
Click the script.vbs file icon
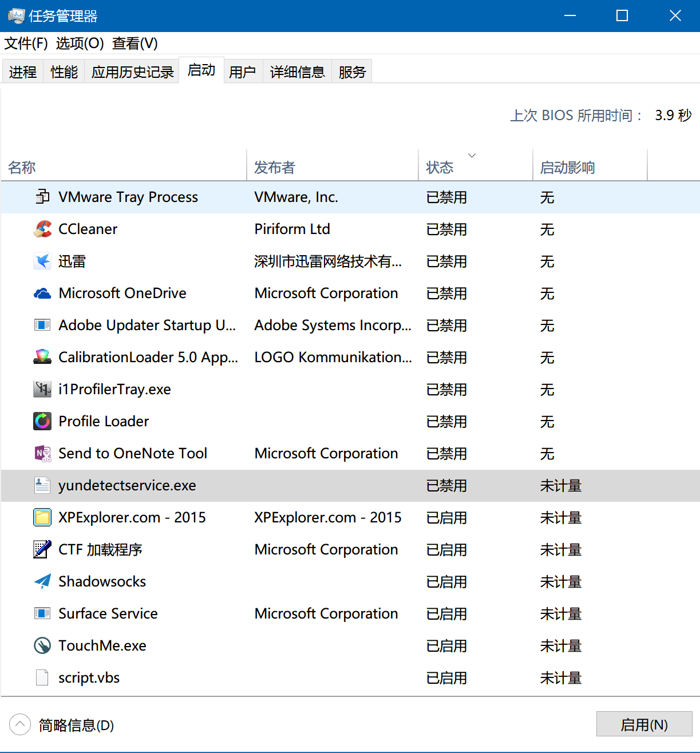[x=42, y=677]
